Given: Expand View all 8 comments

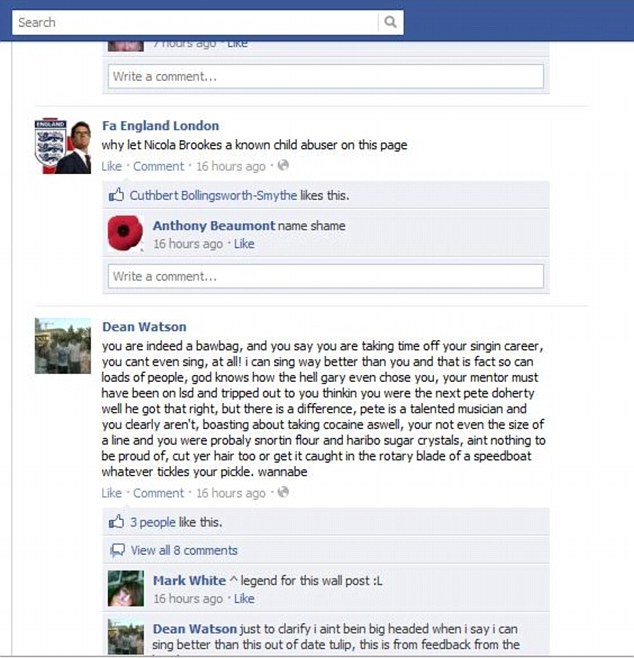Looking at the screenshot, I should [184, 550].
